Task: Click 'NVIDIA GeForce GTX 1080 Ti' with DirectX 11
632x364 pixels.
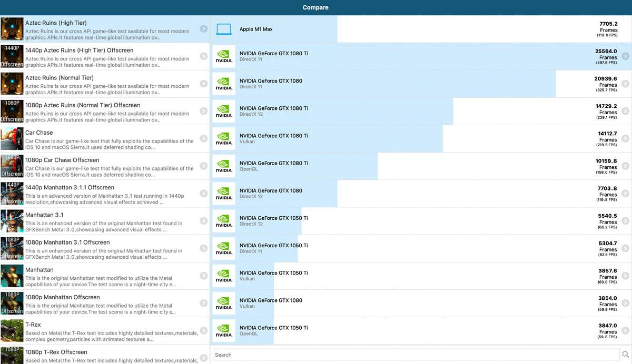Action: [x=273, y=54]
